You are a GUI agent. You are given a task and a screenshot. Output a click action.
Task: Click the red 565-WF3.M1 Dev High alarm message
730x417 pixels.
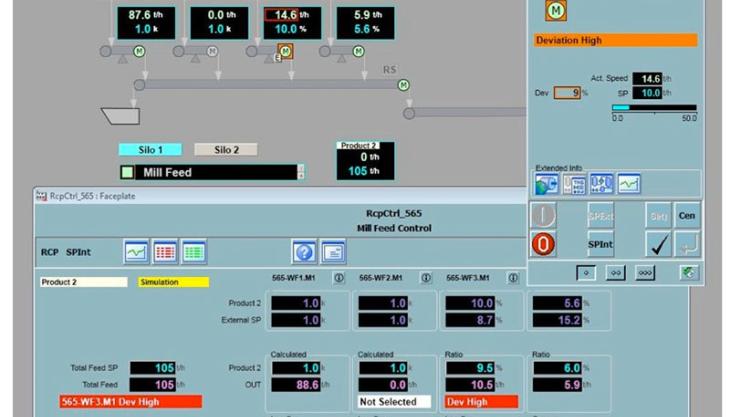(x=131, y=402)
